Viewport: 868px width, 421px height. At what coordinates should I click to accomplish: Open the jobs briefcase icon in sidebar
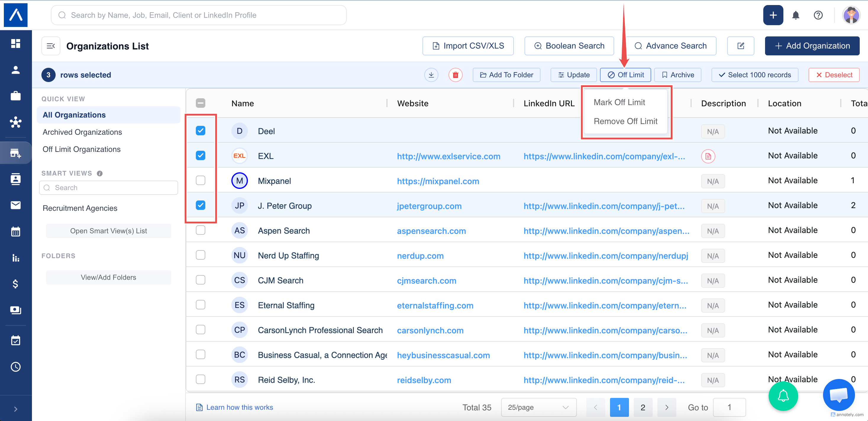[x=15, y=96]
